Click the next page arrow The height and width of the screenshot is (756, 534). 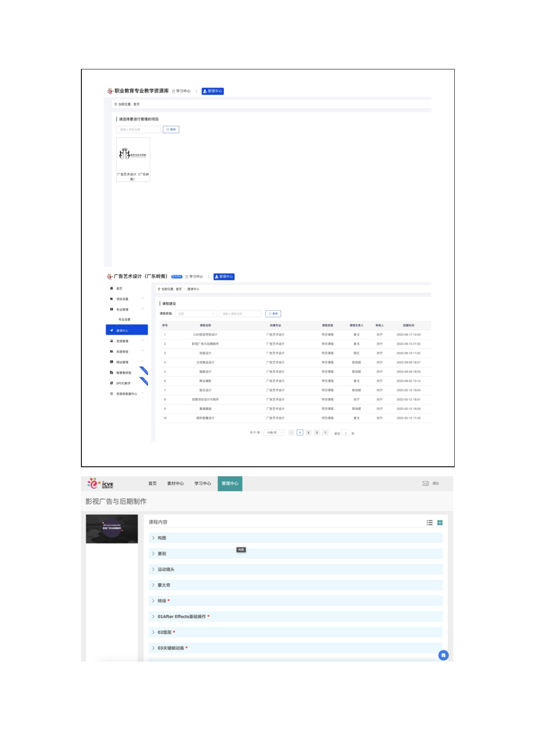click(x=325, y=432)
